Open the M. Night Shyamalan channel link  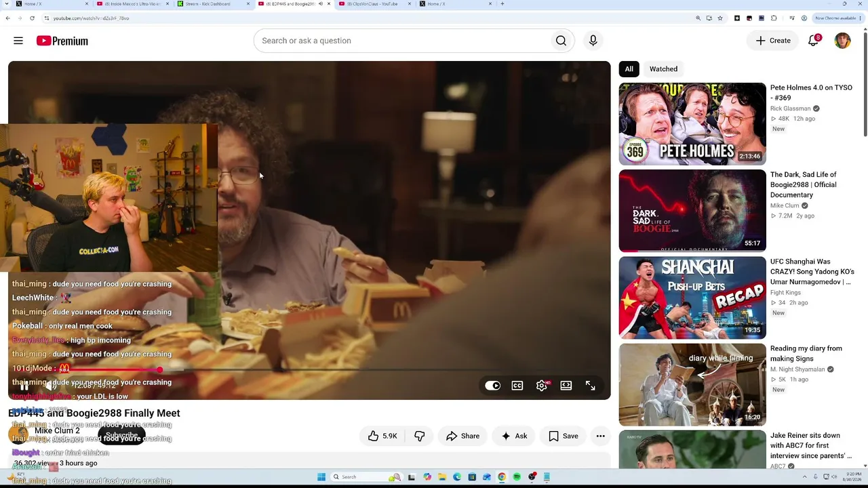(797, 369)
